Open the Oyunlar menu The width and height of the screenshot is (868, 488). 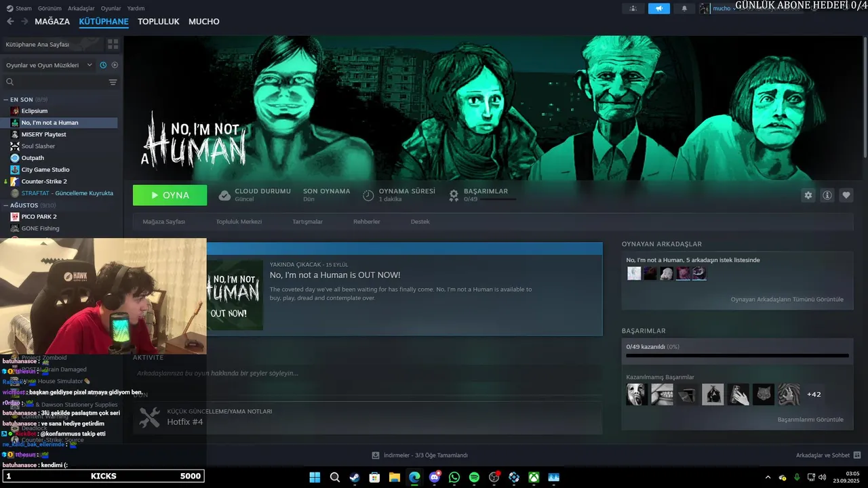[111, 8]
